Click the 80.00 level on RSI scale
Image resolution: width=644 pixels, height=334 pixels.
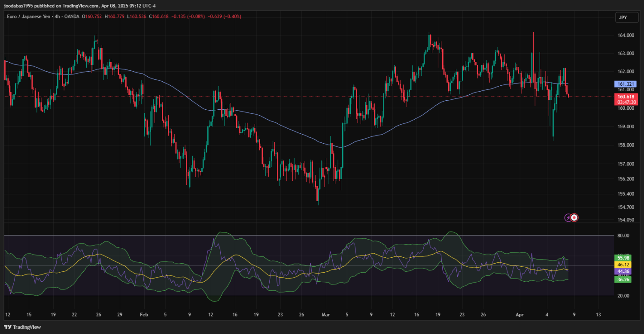tap(623, 235)
